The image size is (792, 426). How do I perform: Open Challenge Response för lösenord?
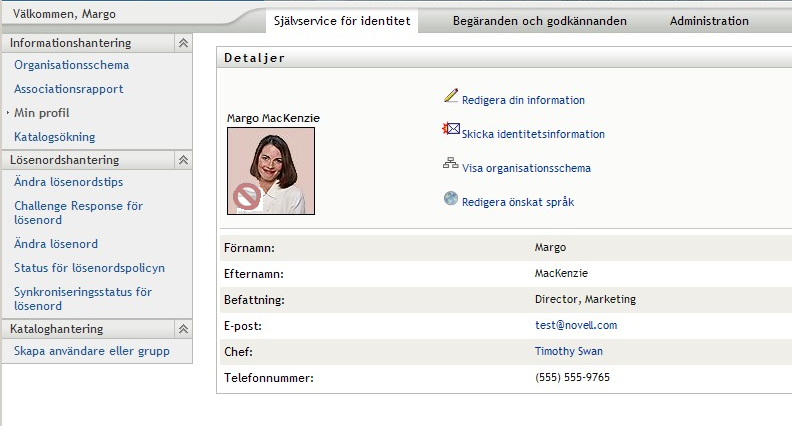pos(78,213)
